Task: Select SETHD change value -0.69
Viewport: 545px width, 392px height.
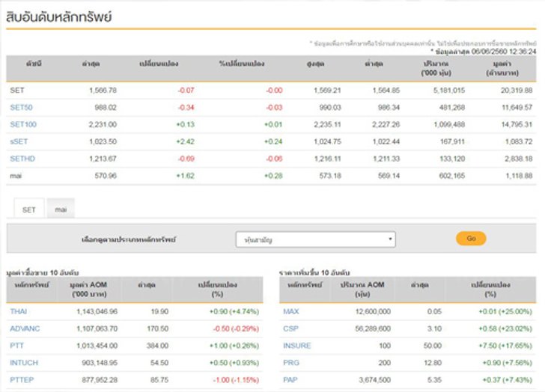Action: pyautogui.click(x=186, y=159)
